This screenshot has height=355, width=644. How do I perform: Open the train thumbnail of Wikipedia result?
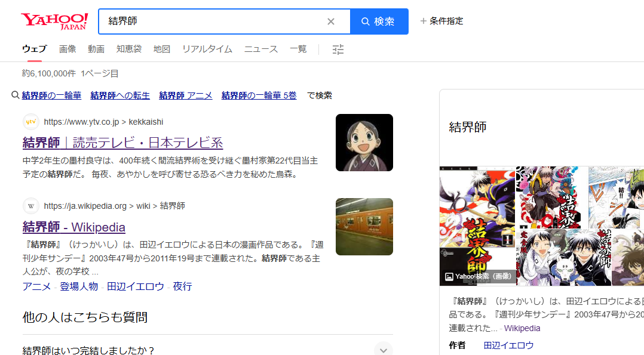point(364,227)
